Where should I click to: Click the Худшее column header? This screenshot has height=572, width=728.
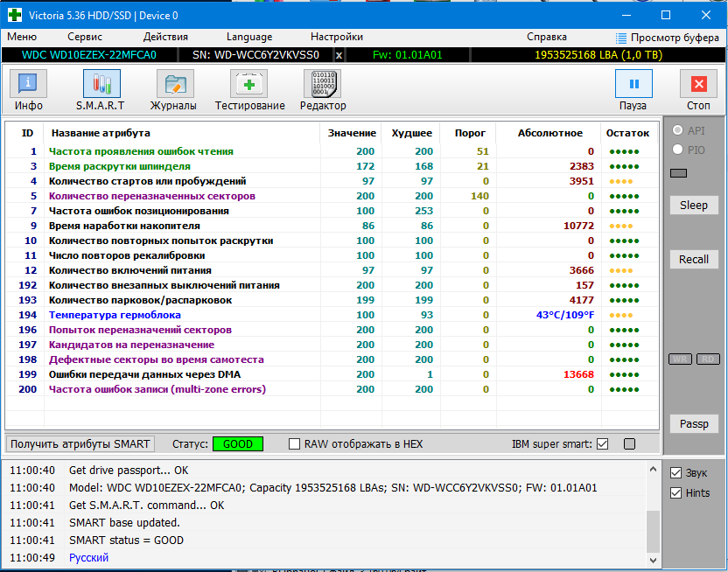coord(411,133)
